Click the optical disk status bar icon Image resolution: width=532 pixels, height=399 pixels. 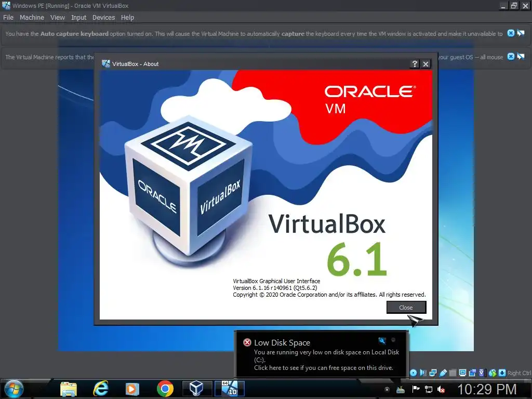point(413,373)
